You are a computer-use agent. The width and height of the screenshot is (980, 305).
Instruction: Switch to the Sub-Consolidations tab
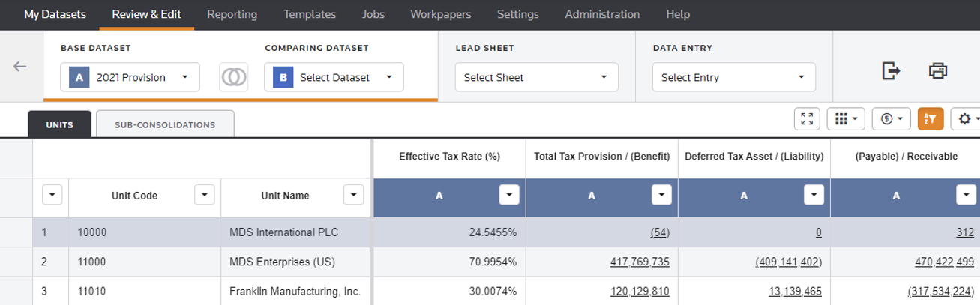pos(165,124)
